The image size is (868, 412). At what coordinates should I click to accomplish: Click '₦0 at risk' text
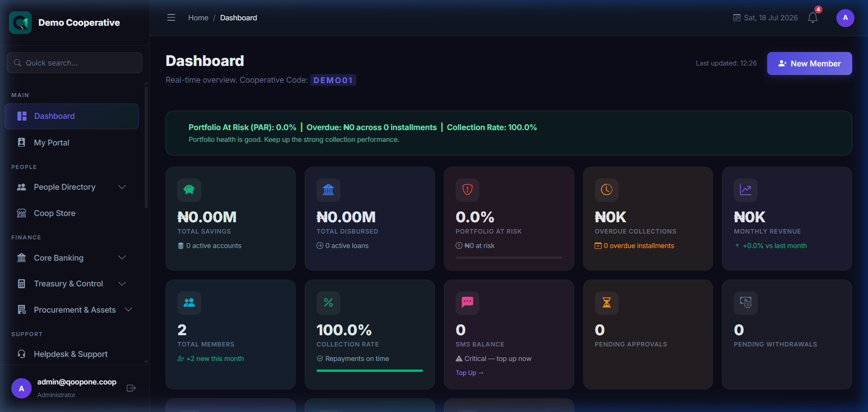[x=480, y=246]
